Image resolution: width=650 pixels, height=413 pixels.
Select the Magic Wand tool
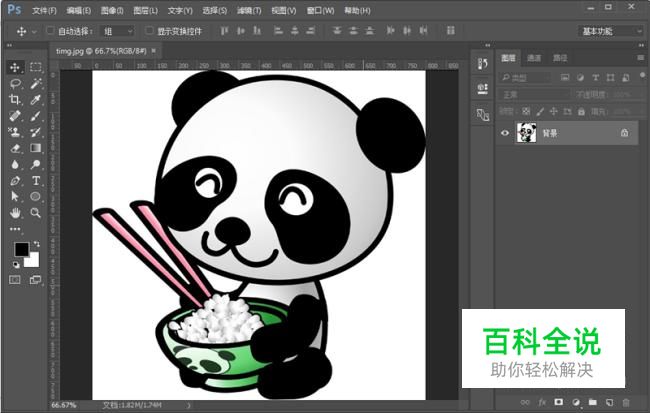click(x=36, y=83)
